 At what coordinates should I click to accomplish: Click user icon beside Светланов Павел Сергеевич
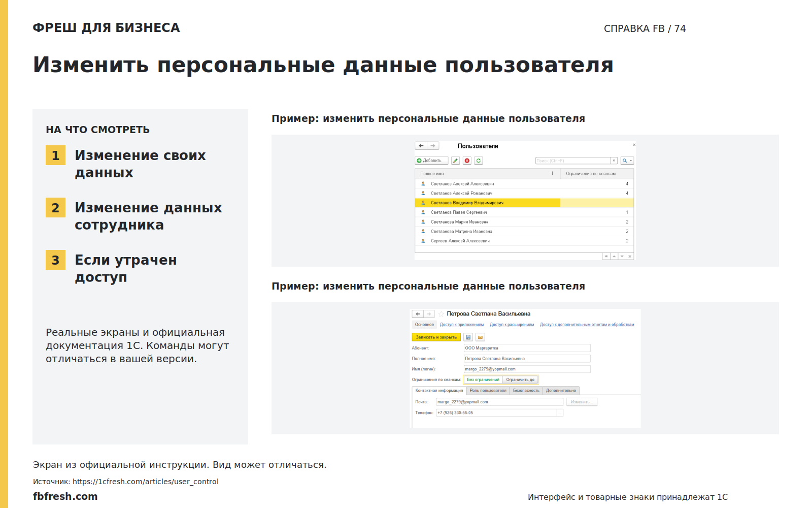[423, 212]
